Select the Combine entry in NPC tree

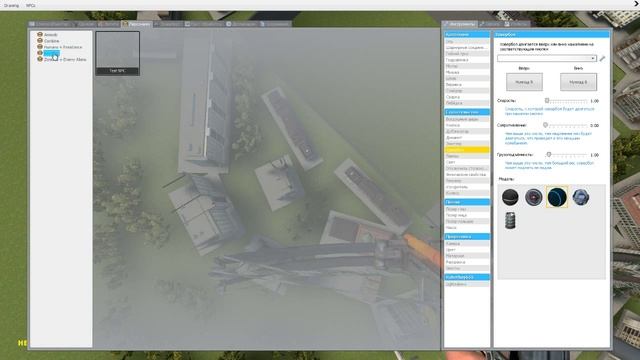pos(51,41)
